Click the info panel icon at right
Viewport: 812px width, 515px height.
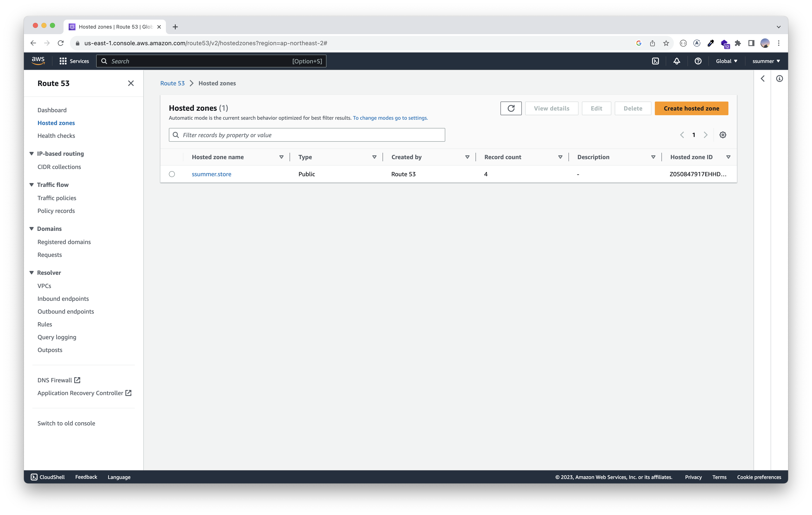(779, 79)
